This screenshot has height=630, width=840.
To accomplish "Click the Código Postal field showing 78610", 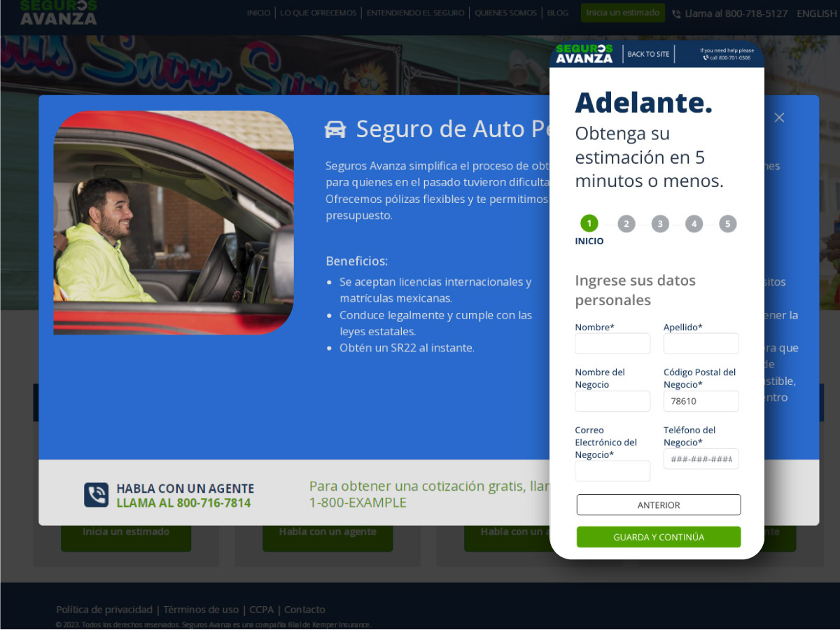I will [x=701, y=401].
